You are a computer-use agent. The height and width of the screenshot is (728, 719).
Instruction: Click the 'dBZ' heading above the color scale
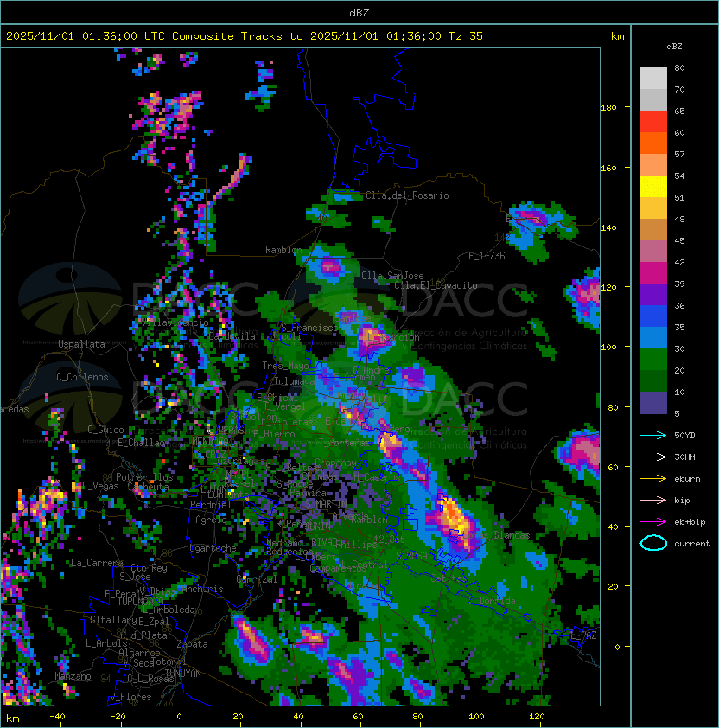point(674,47)
